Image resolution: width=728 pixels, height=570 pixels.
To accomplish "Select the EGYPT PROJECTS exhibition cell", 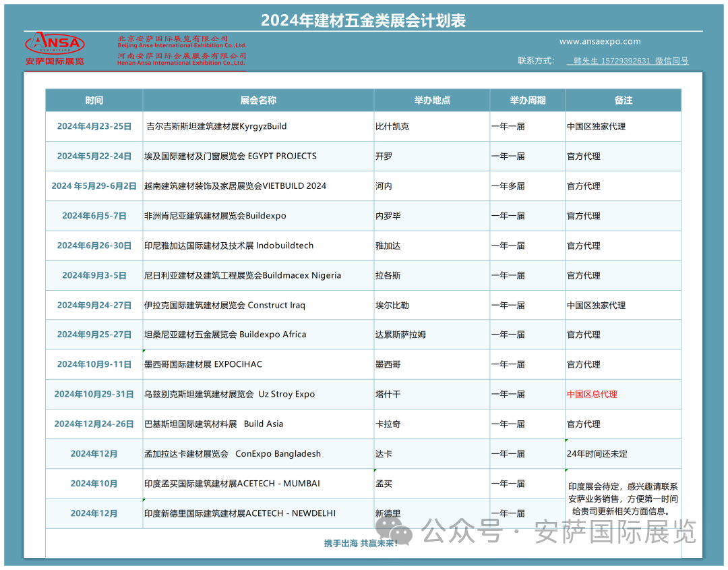I will click(258, 156).
